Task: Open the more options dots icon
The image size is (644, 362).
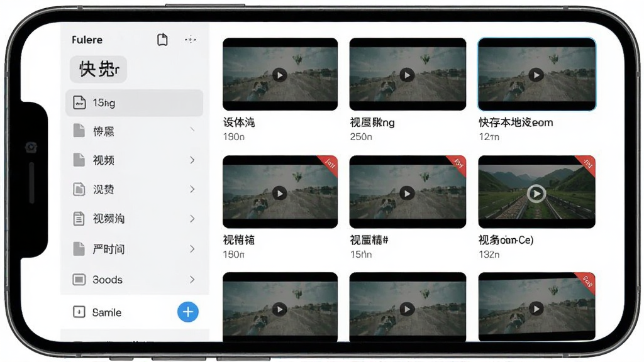Action: (190, 40)
